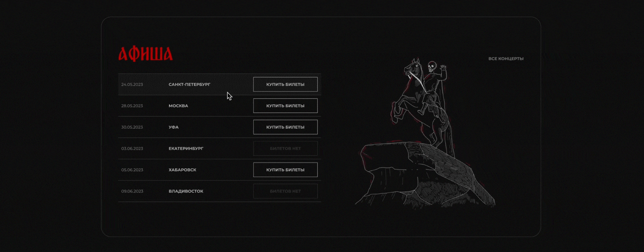This screenshot has width=644, height=252.
Task: Click the Екатеринбург city name
Action: click(186, 149)
